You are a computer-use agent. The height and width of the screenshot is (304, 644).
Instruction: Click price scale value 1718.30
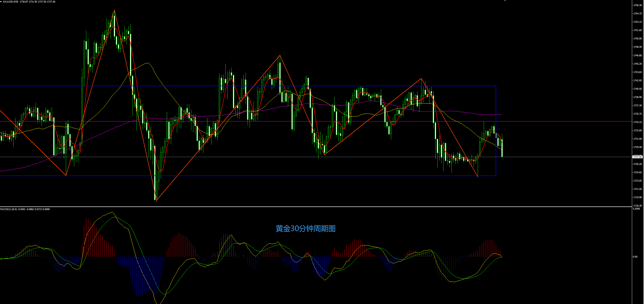(x=637, y=206)
